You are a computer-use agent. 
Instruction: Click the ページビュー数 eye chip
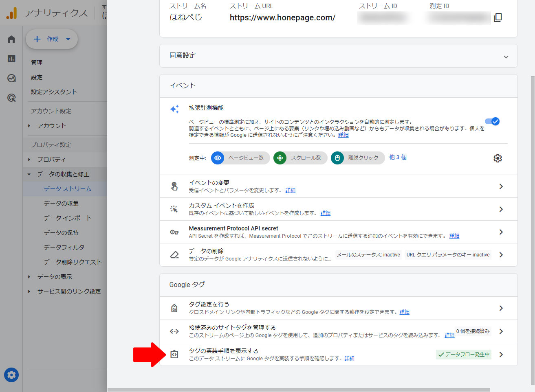pos(240,158)
